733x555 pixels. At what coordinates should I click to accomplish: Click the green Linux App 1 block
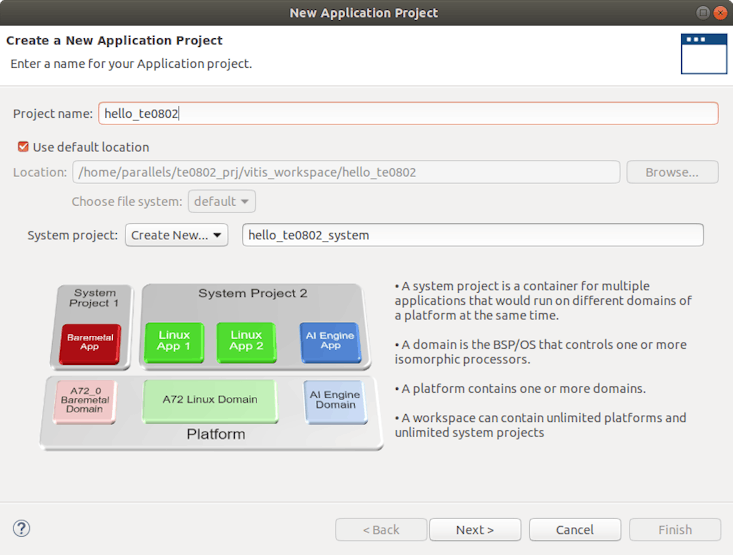(x=174, y=341)
